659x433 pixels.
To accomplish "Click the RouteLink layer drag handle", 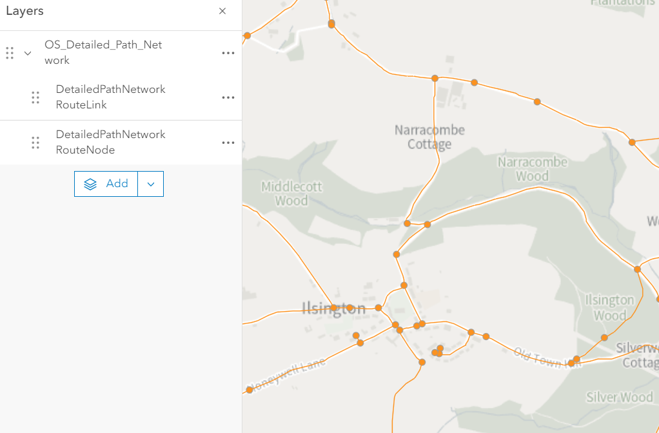I will coord(35,97).
